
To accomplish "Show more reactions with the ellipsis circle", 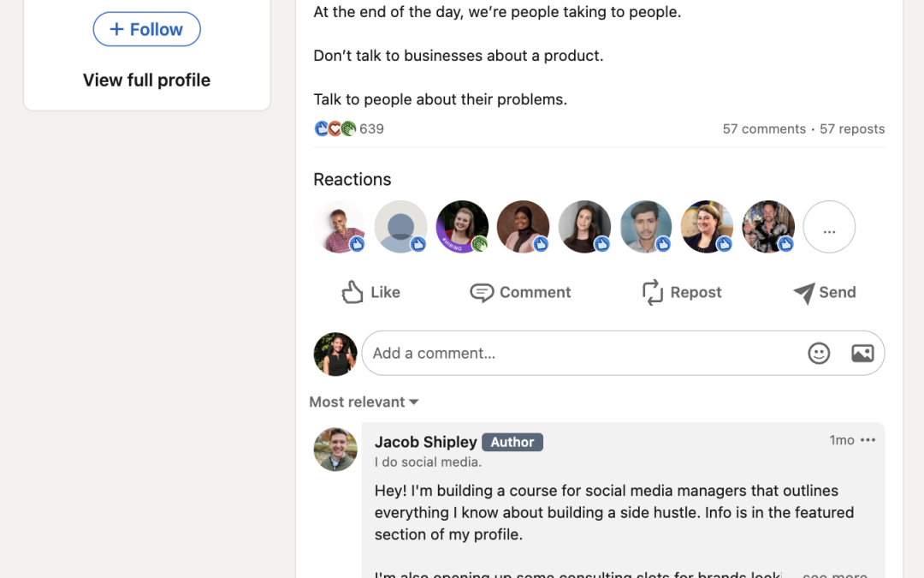I will pyautogui.click(x=829, y=227).
